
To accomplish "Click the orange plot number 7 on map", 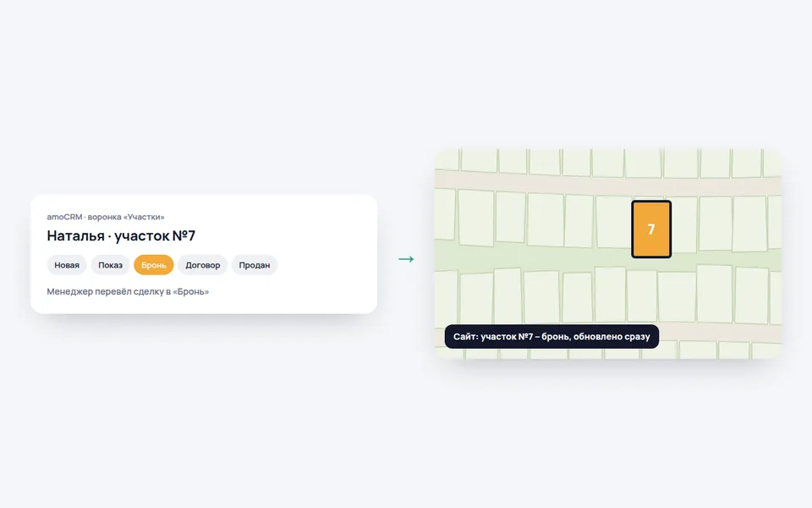I will 651,229.
